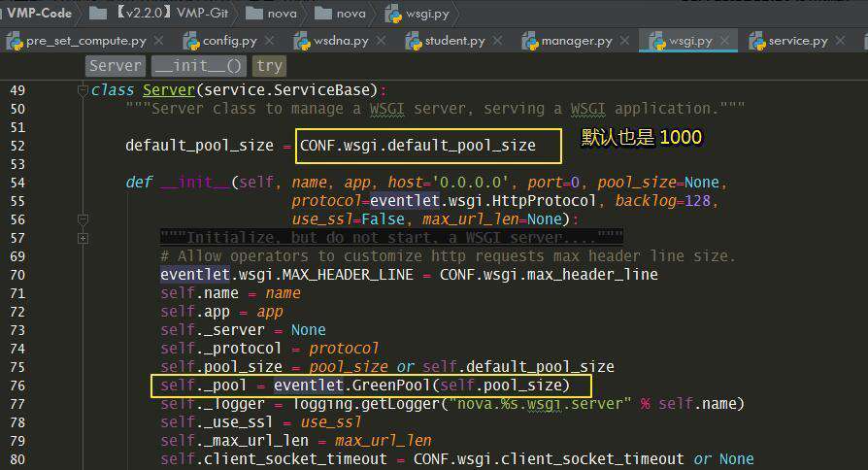This screenshot has width=868, height=470.
Task: Click host='0.0.0.0' parameter
Action: click(448, 183)
